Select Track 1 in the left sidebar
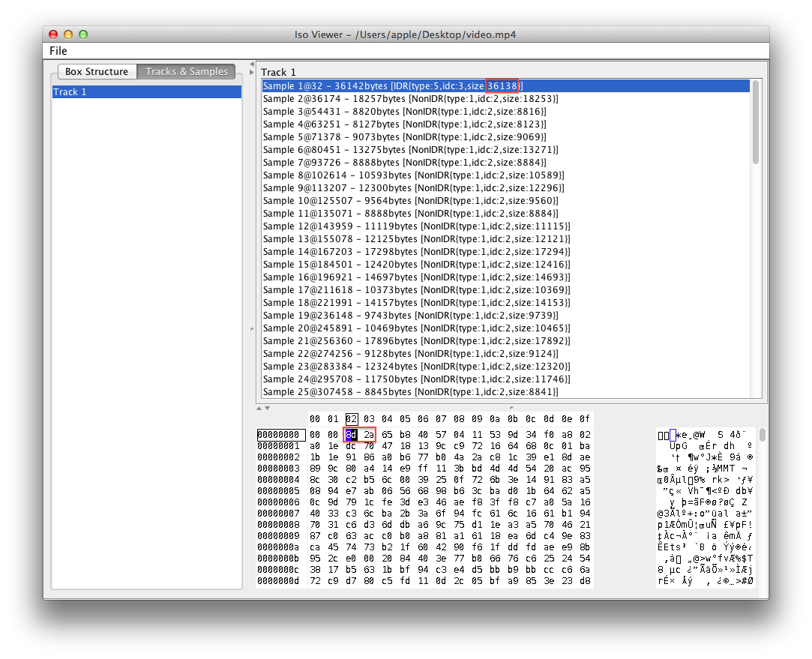 pyautogui.click(x=70, y=91)
